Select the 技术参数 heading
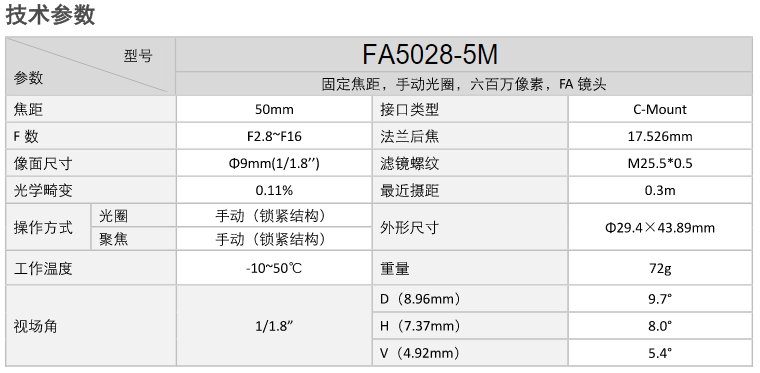Viewport: 760px width, 373px height. (50, 15)
